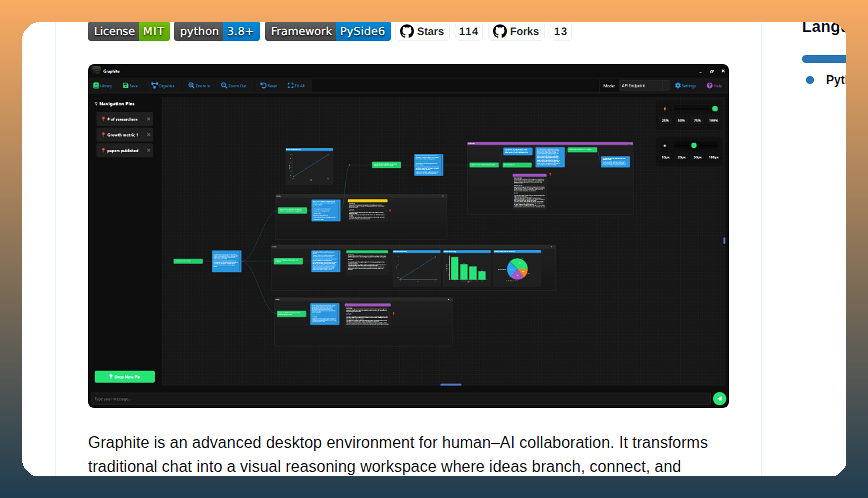The image size is (868, 498).
Task: Remove the 'Growth metric 1' pin
Action: tap(148, 134)
